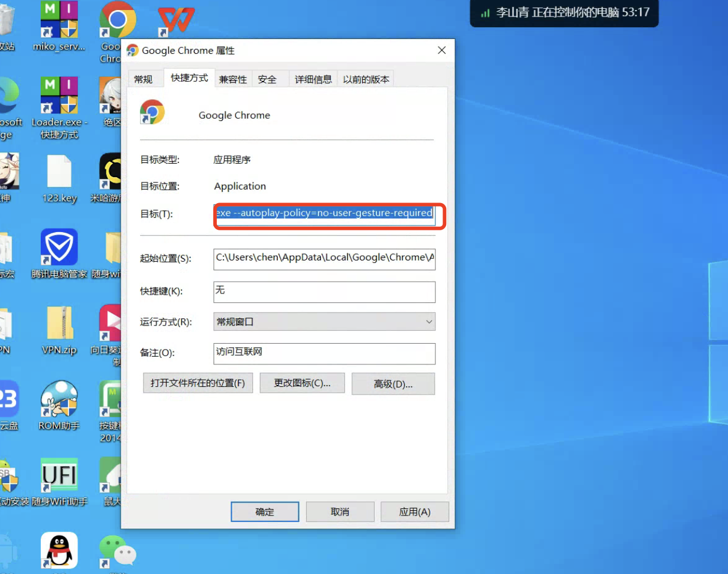Cancel the dialog with 取消

point(340,512)
